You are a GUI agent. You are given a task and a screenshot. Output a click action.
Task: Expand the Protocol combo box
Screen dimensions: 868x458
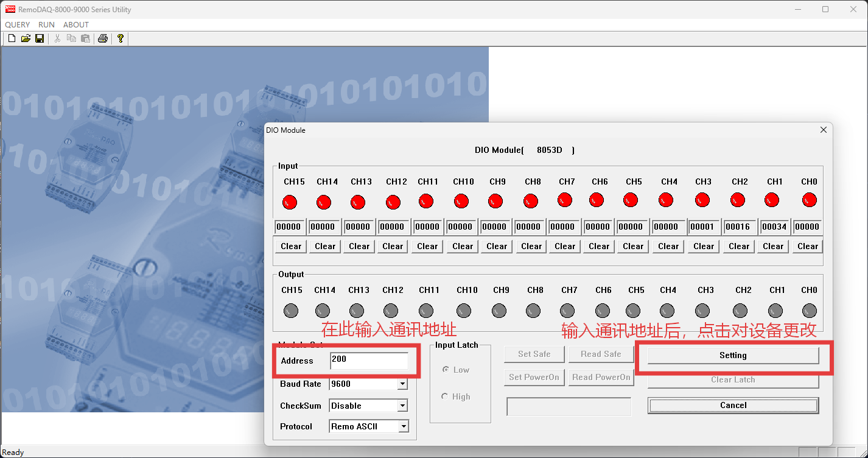[x=403, y=427]
